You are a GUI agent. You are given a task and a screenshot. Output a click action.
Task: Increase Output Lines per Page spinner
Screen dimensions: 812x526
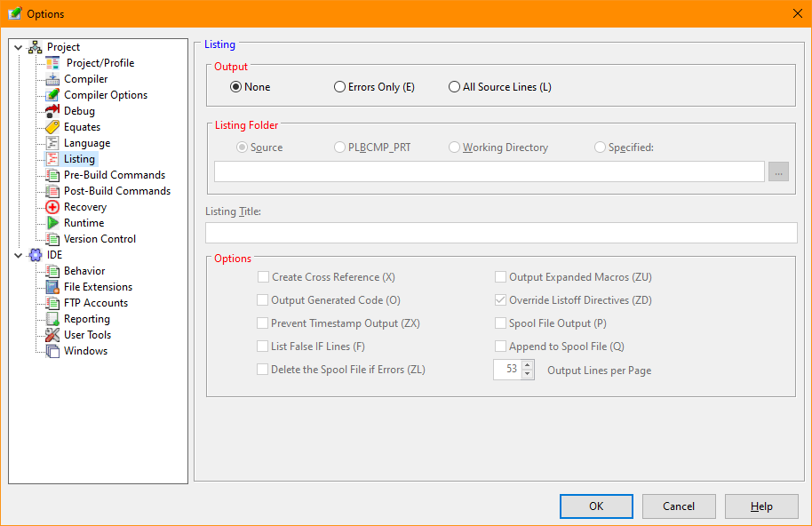pos(528,365)
